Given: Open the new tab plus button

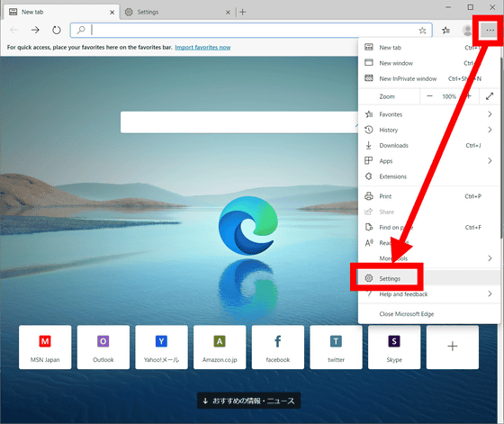Looking at the screenshot, I should click(243, 13).
